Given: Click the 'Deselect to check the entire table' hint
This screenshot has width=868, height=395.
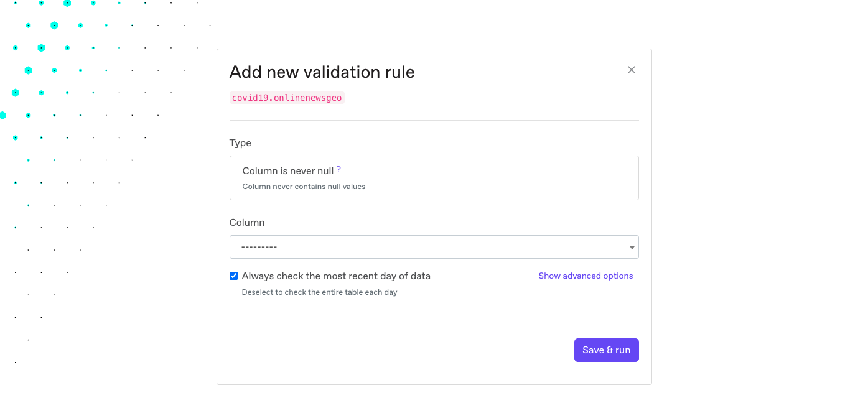Looking at the screenshot, I should pyautogui.click(x=319, y=292).
